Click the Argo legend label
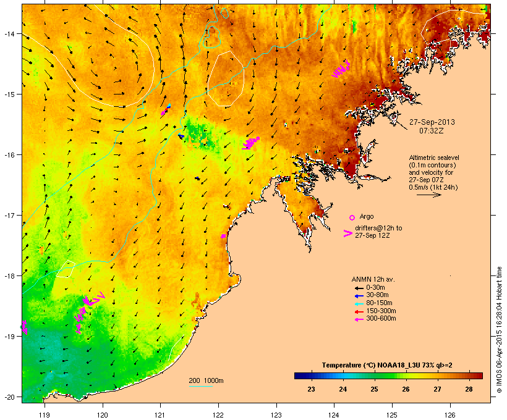Viewport: 507px width, 420px height. (x=367, y=216)
